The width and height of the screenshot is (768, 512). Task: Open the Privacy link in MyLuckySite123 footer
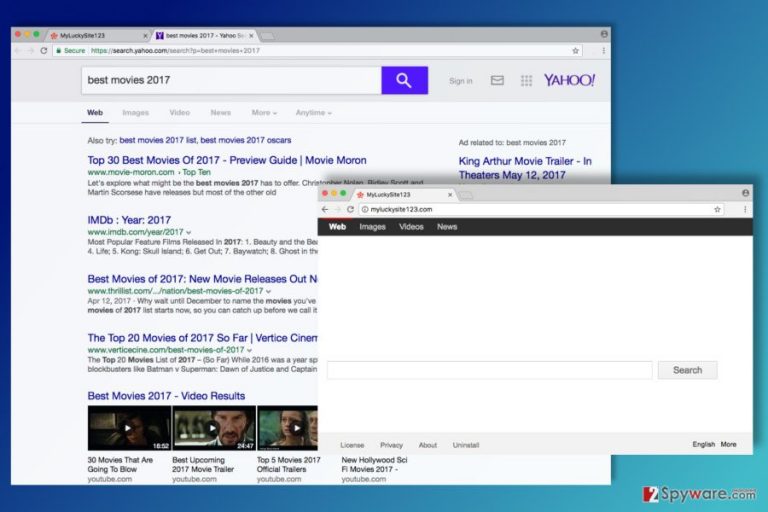391,445
